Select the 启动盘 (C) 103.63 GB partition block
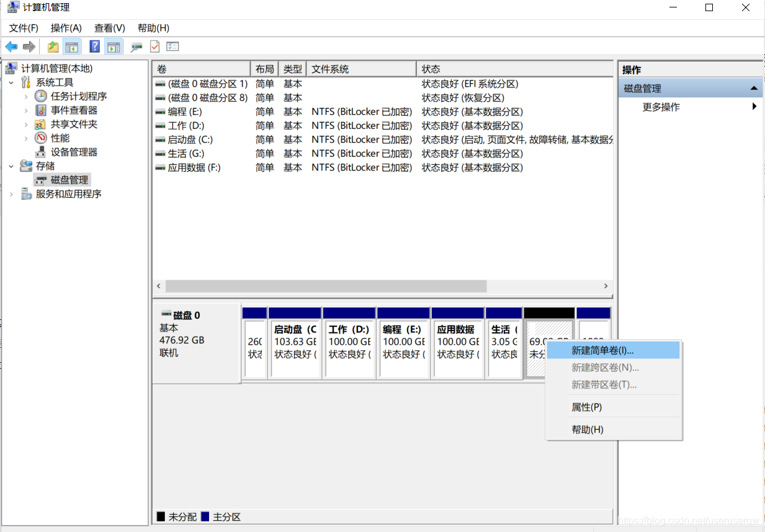This screenshot has height=532, width=765. coord(295,342)
